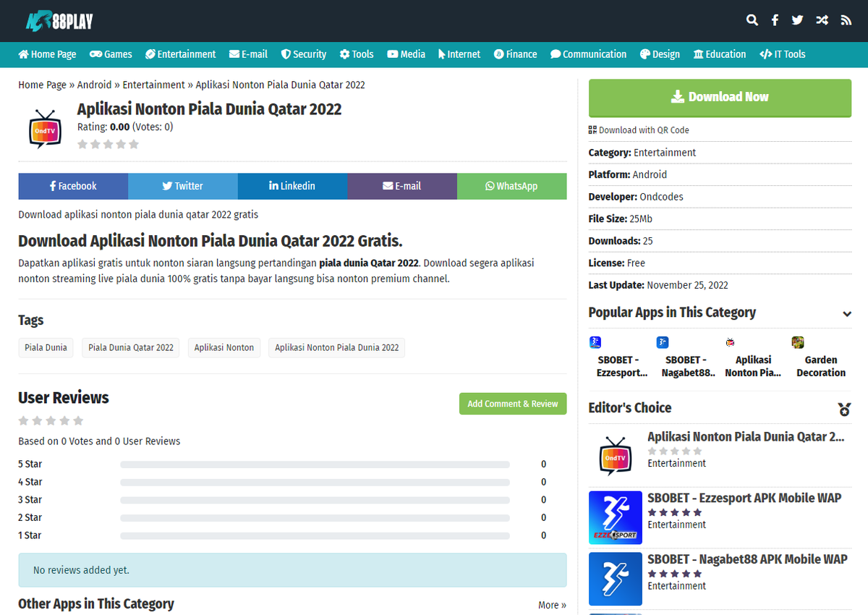Viewport: 868px width, 615px height.
Task: Open Media menu item
Action: (406, 54)
